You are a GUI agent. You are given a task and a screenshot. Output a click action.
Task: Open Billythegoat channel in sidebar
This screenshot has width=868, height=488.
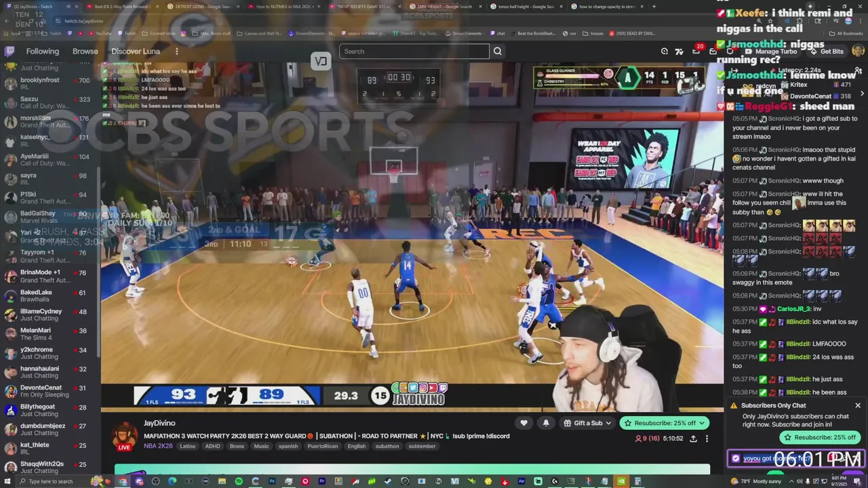coord(50,410)
